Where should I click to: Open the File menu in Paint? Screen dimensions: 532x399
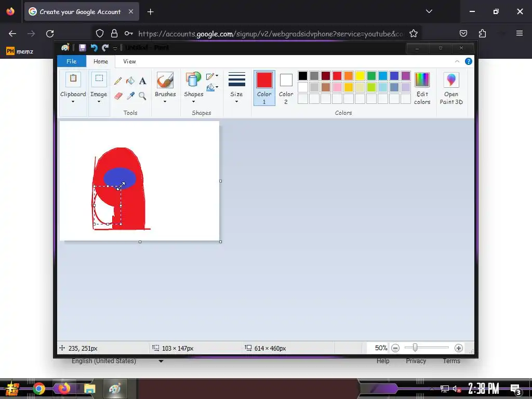click(x=72, y=61)
